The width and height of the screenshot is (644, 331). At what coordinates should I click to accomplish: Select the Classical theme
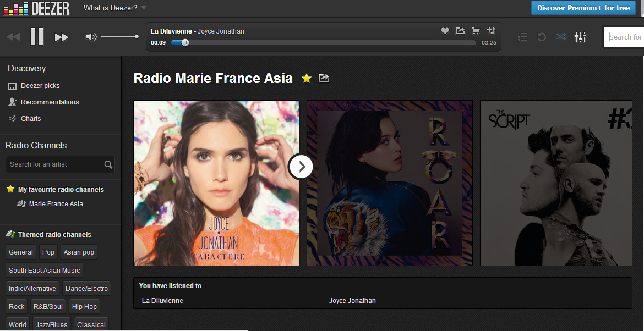coord(91,324)
